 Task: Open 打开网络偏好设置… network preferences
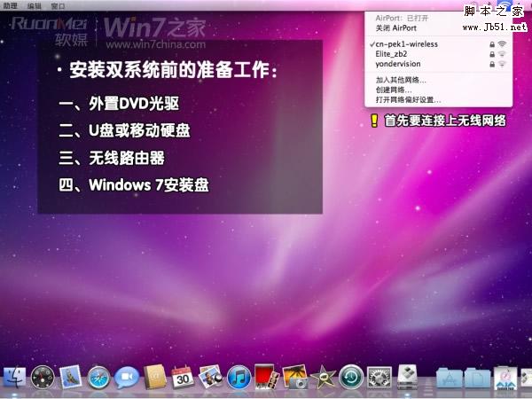pyautogui.click(x=438, y=99)
